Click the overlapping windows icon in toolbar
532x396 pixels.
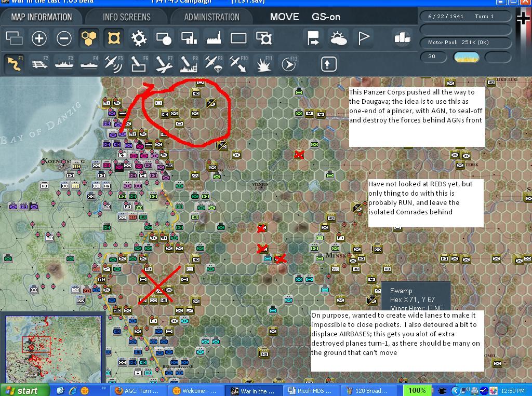click(14, 38)
